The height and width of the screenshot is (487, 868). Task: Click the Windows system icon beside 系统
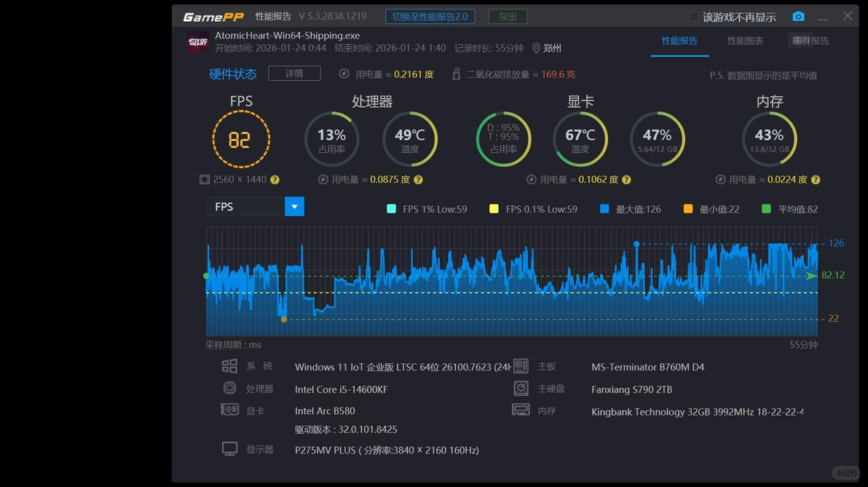coord(229,366)
